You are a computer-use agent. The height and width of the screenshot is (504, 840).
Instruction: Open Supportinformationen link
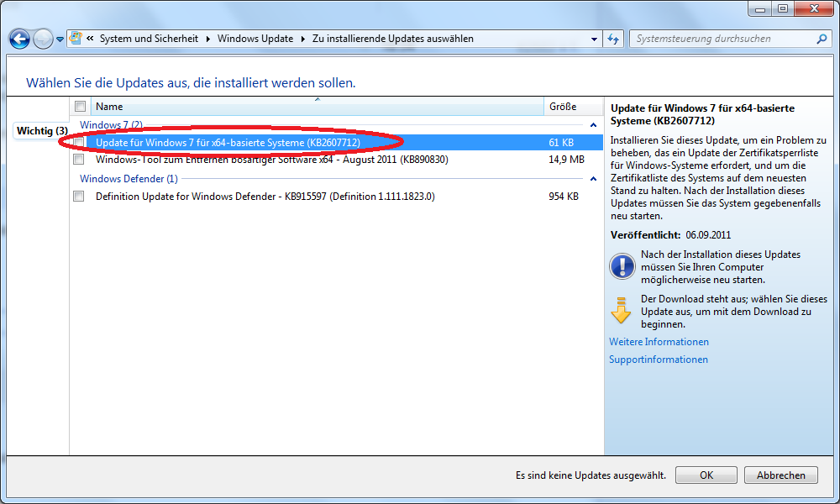coord(659,360)
